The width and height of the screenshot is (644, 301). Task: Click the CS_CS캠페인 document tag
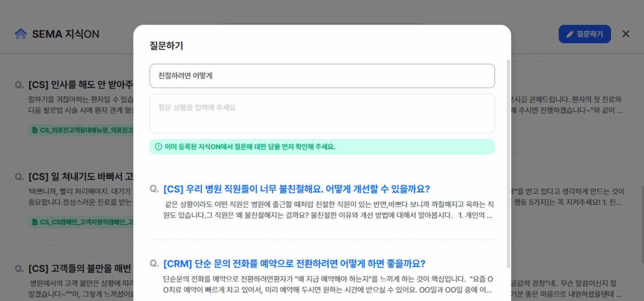(81, 222)
